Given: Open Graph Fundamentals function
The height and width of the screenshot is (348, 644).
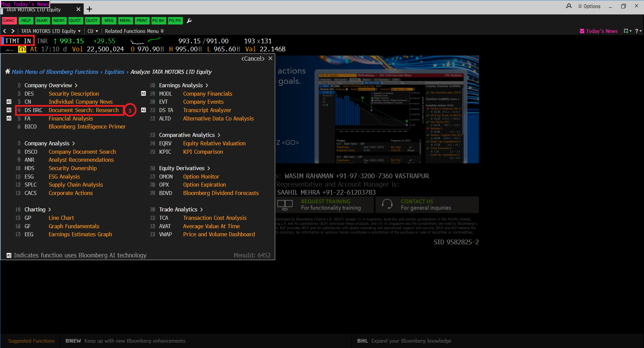Looking at the screenshot, I should 74,226.
